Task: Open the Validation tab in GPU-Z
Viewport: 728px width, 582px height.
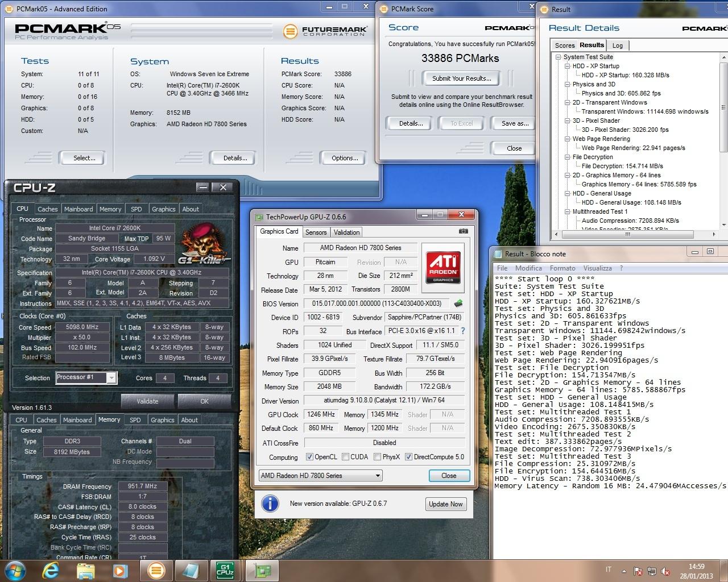Action: click(346, 232)
